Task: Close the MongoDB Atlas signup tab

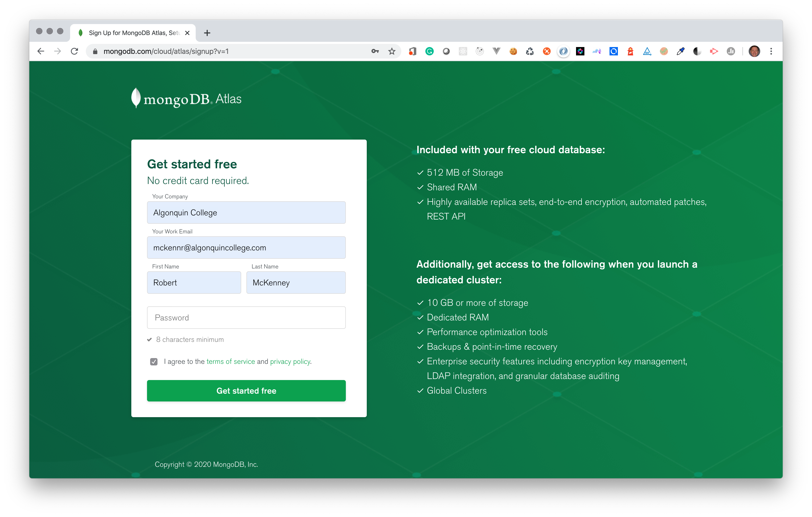Action: tap(188, 33)
